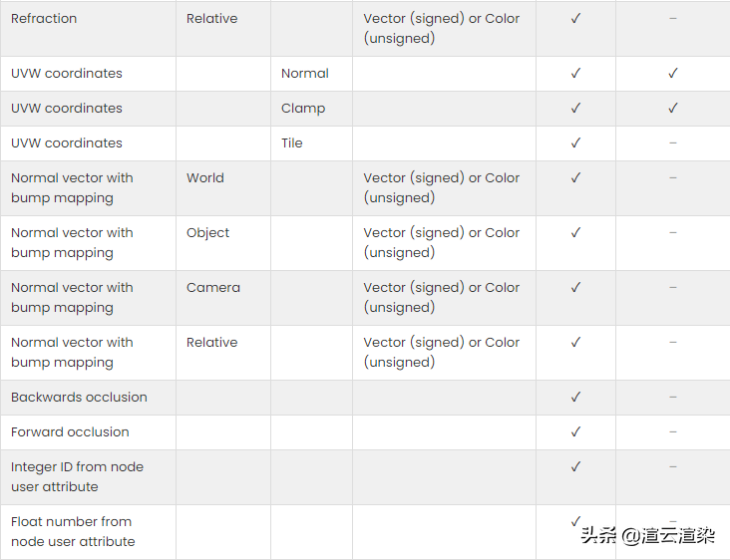Click the checkmark in the Object bump mapping row
Viewport: 730px width, 560px height.
point(575,232)
